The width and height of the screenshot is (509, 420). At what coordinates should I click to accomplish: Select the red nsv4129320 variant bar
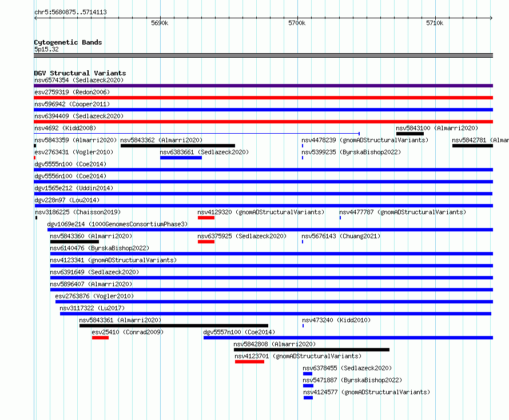coord(206,218)
